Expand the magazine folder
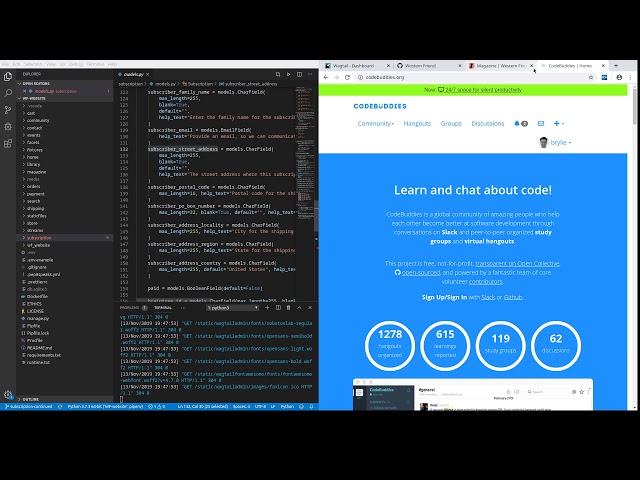 click(x=36, y=172)
